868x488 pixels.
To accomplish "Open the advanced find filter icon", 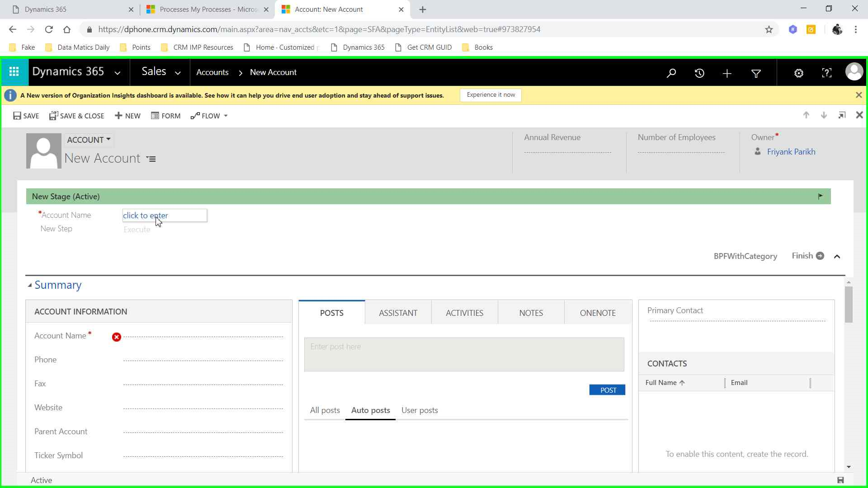I will point(756,73).
